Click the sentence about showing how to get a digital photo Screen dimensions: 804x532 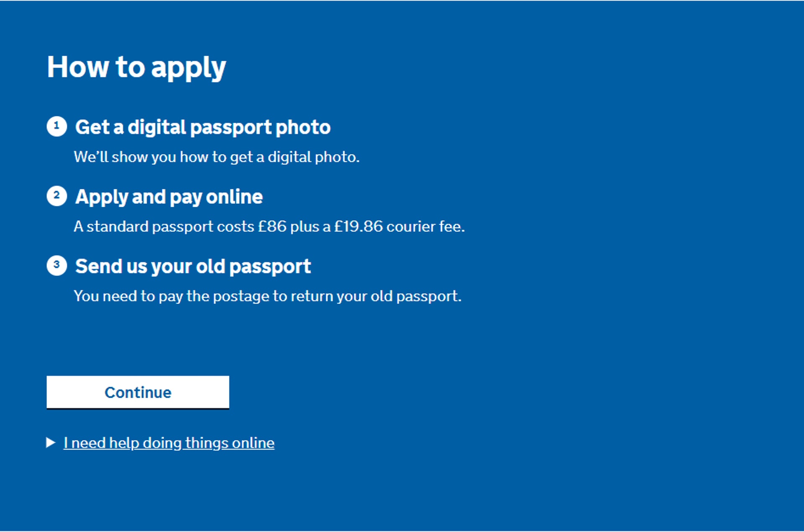(x=216, y=157)
